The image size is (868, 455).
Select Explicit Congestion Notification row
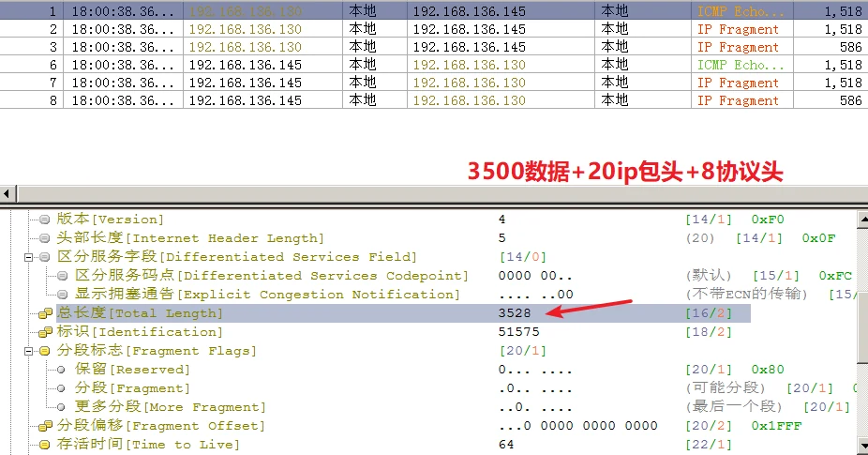pyautogui.click(x=267, y=295)
